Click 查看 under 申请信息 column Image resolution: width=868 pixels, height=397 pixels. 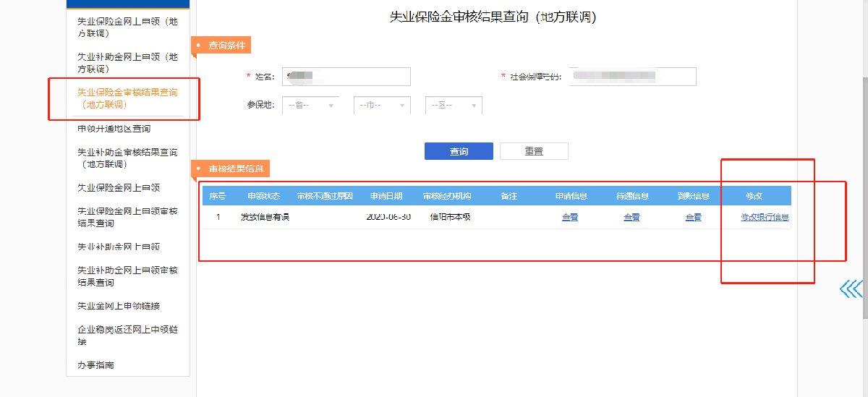(x=570, y=217)
